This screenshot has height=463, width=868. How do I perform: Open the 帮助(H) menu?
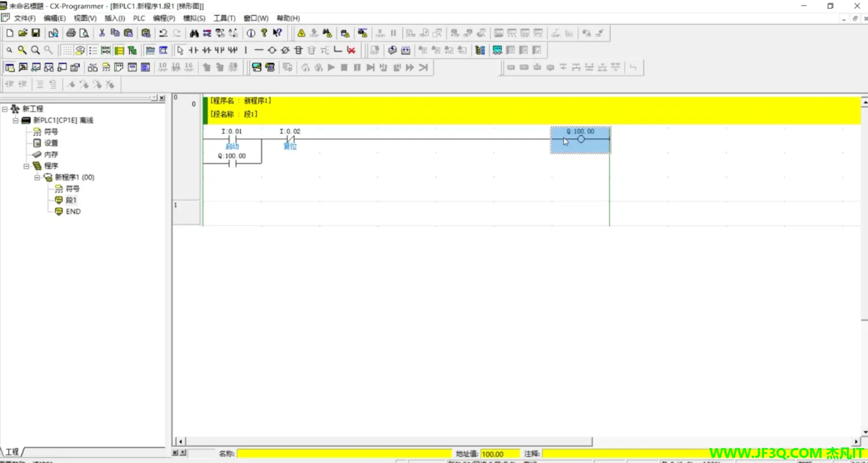[288, 18]
